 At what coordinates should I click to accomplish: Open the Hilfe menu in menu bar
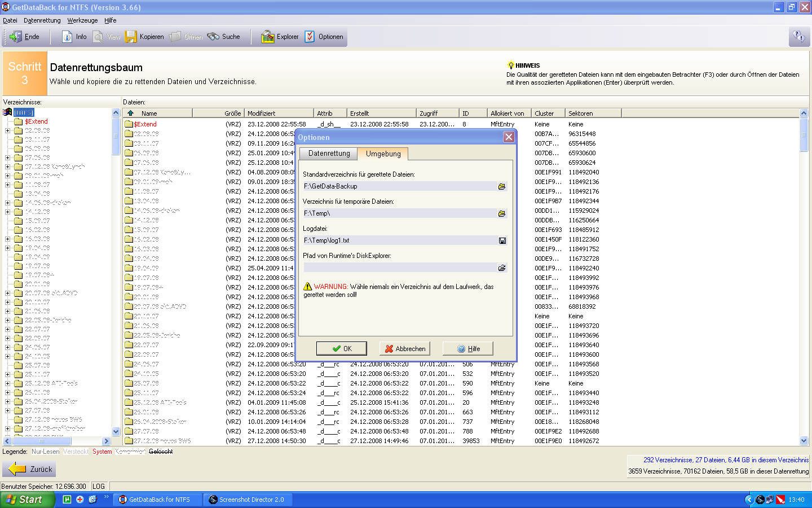pyautogui.click(x=111, y=20)
